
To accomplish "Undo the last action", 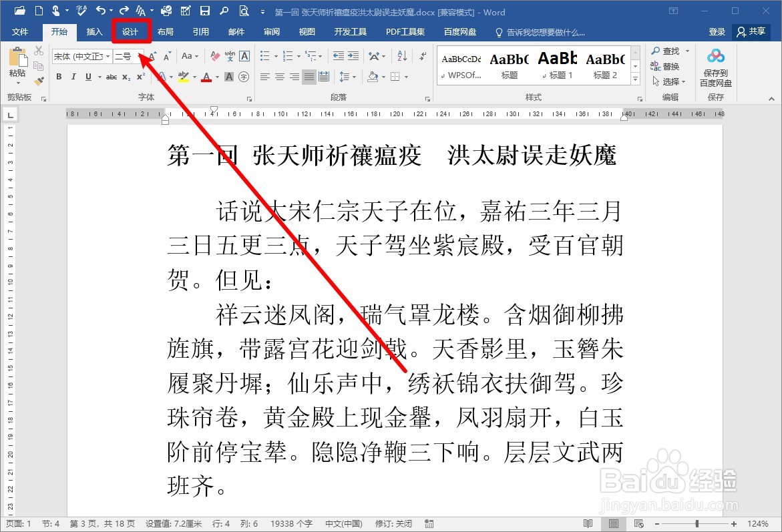I will click(100, 10).
